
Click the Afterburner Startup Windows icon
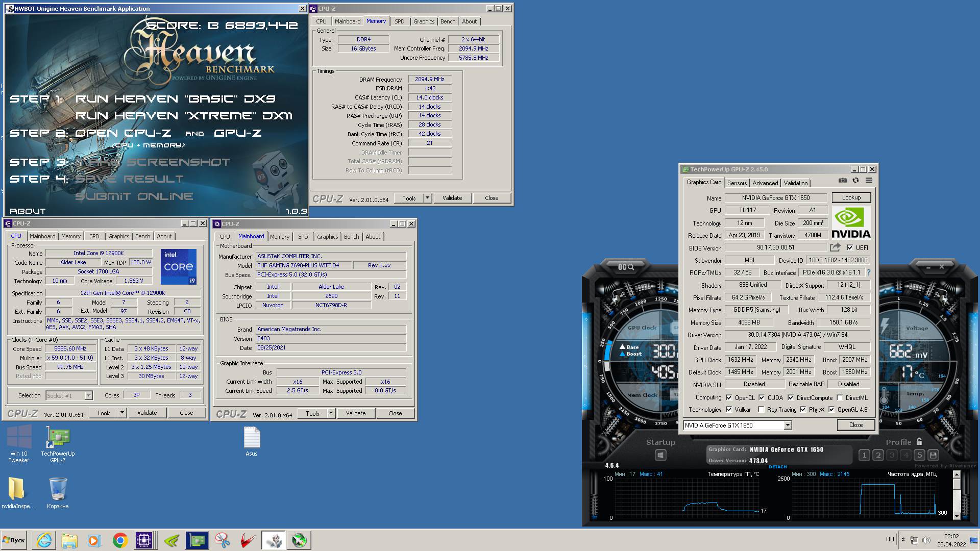pyautogui.click(x=660, y=455)
